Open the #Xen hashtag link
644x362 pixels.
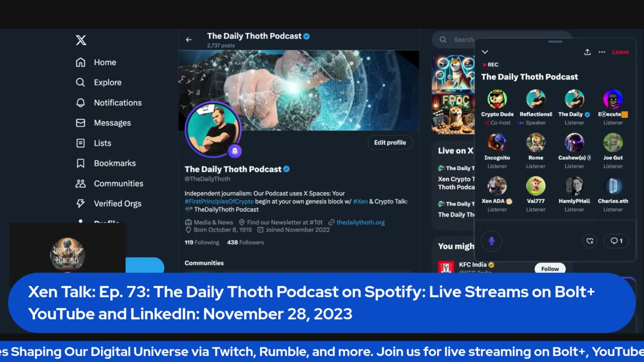coord(360,202)
